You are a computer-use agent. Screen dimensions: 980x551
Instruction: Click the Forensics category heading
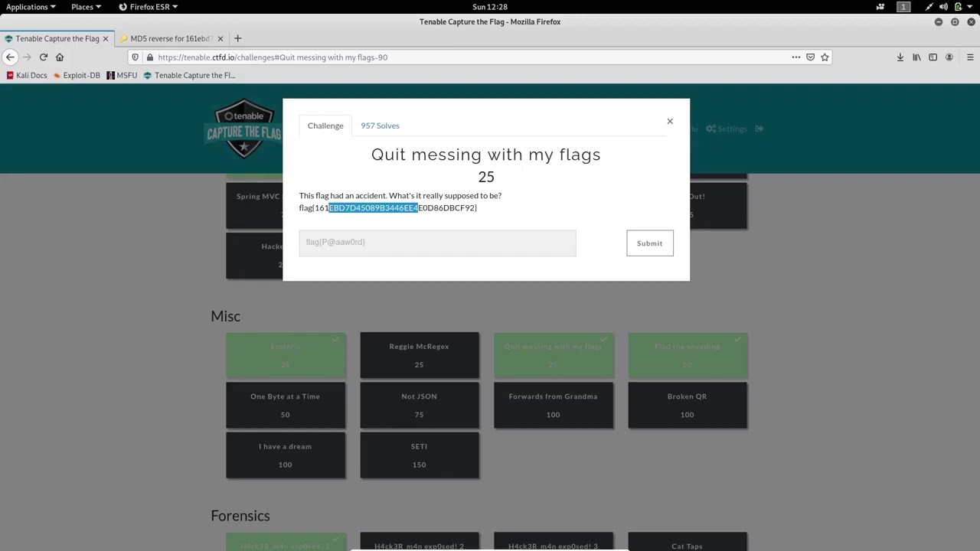point(240,516)
